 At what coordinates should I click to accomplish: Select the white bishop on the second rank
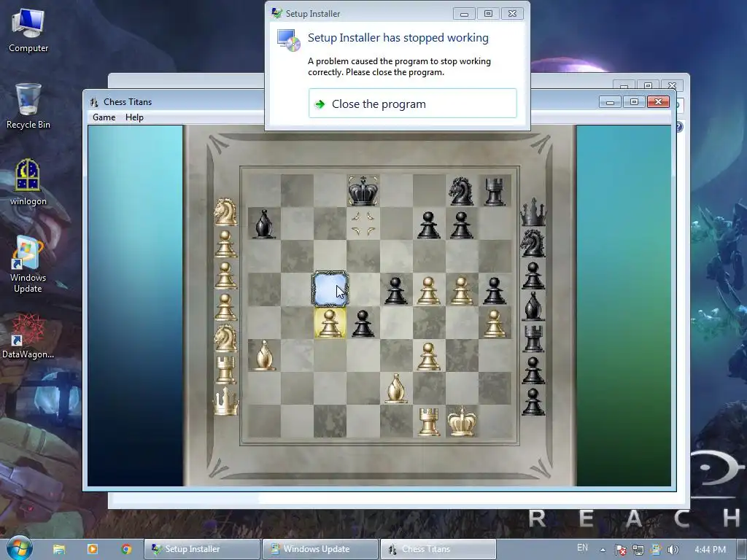[395, 388]
